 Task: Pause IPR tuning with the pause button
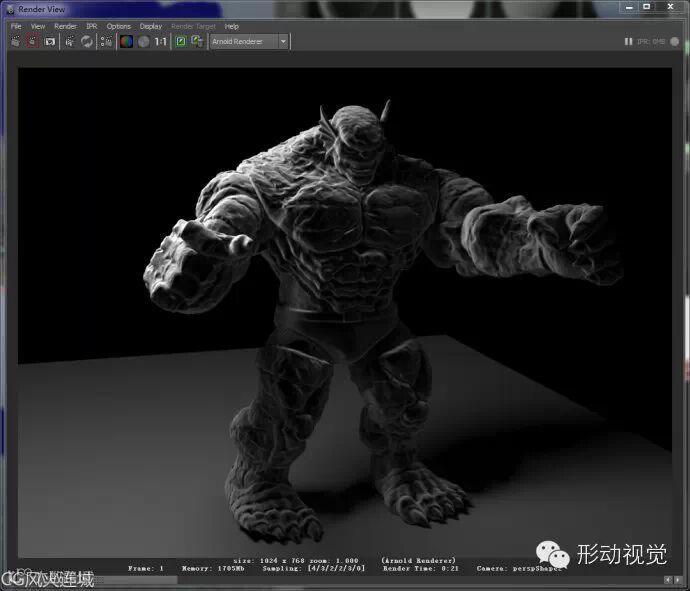pos(628,42)
